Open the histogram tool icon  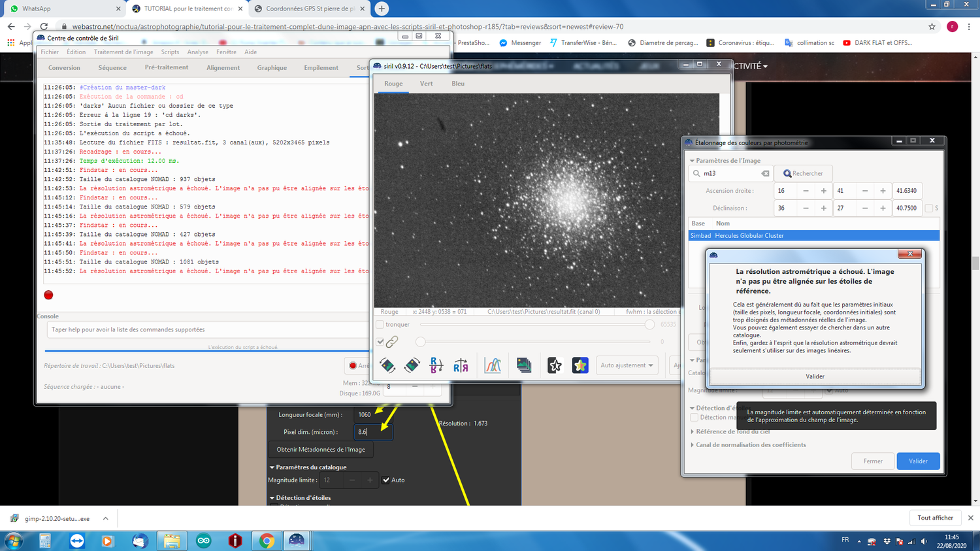click(493, 365)
